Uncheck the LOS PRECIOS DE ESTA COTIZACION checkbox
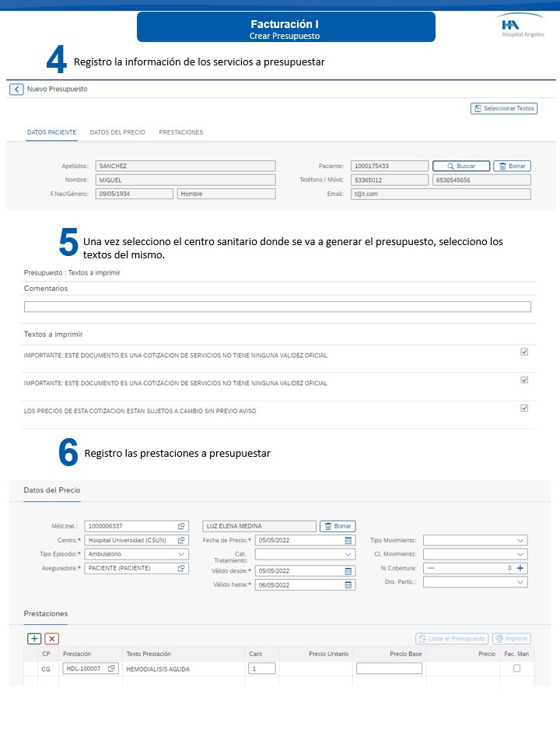This screenshot has width=560, height=747. click(524, 408)
